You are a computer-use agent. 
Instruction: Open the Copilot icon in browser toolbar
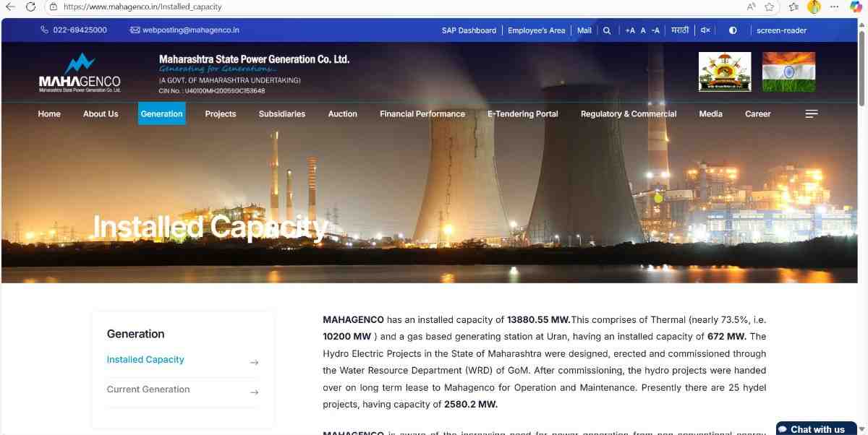pos(855,7)
